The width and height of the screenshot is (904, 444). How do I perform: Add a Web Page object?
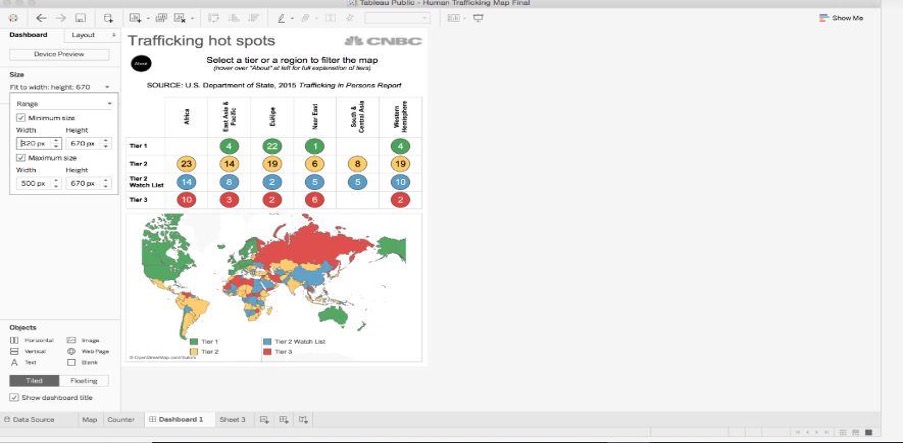[x=88, y=351]
